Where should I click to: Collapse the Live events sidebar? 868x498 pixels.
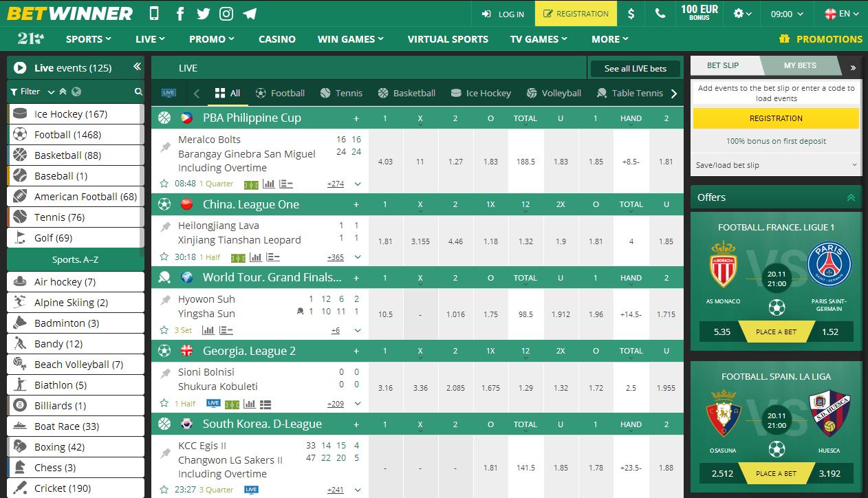[x=137, y=67]
